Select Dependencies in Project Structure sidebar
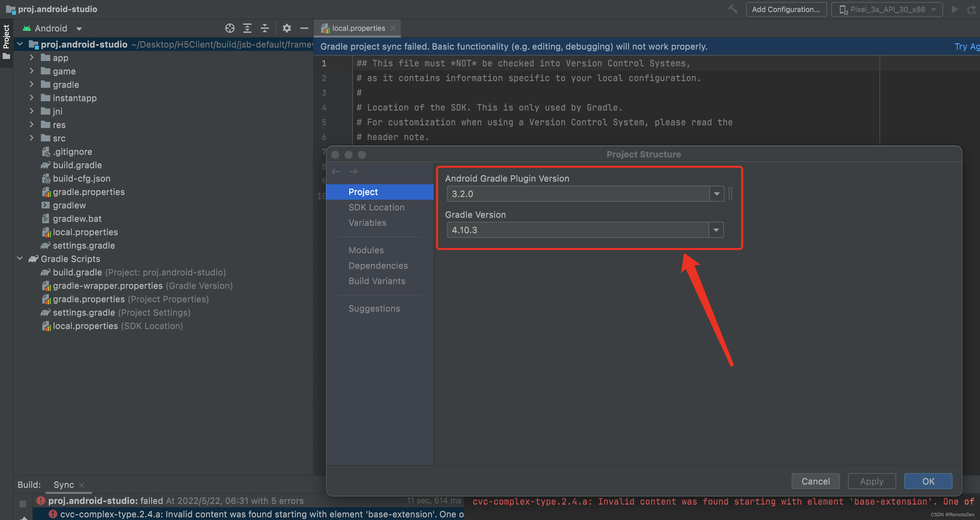Screen dimensions: 980x520 pyautogui.click(x=378, y=266)
